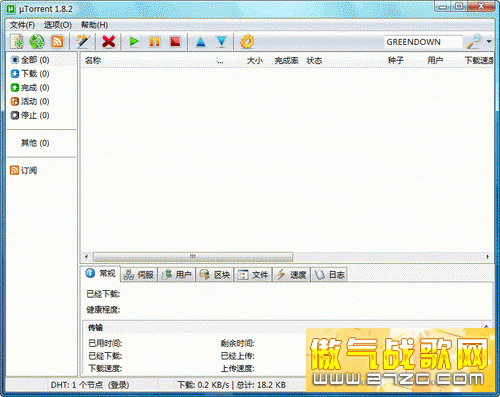
Task: Click the Add Torrent toolbar icon
Action: pos(17,42)
